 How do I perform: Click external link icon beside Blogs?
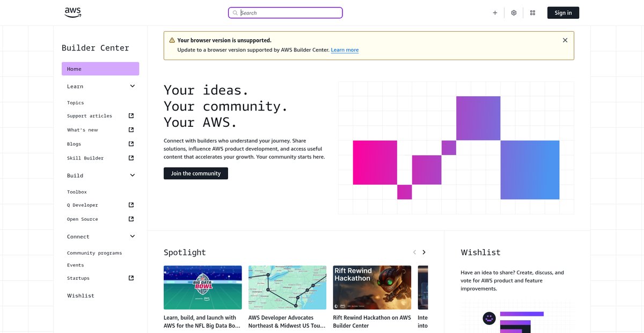[x=131, y=143]
